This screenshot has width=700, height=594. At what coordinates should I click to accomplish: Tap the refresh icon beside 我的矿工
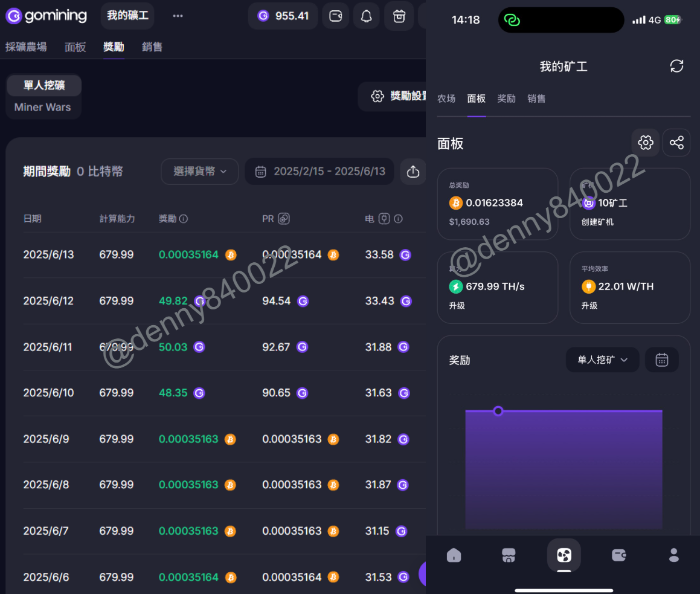676,66
